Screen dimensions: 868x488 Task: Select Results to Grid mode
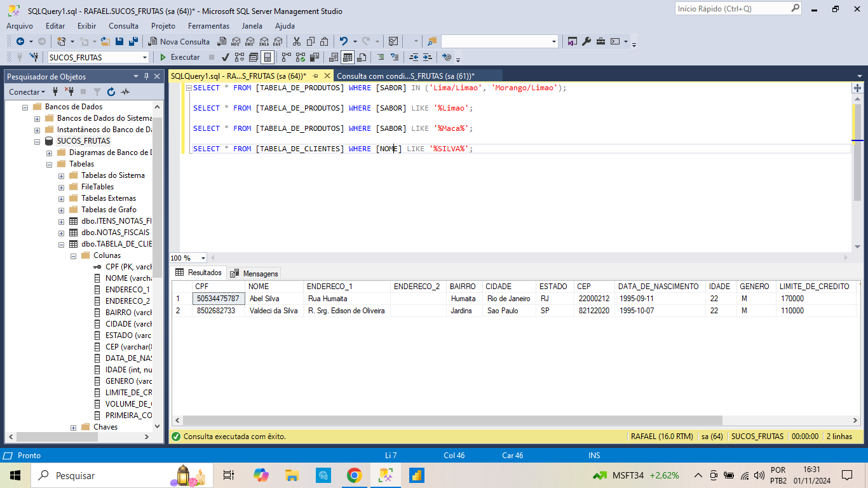[x=348, y=57]
